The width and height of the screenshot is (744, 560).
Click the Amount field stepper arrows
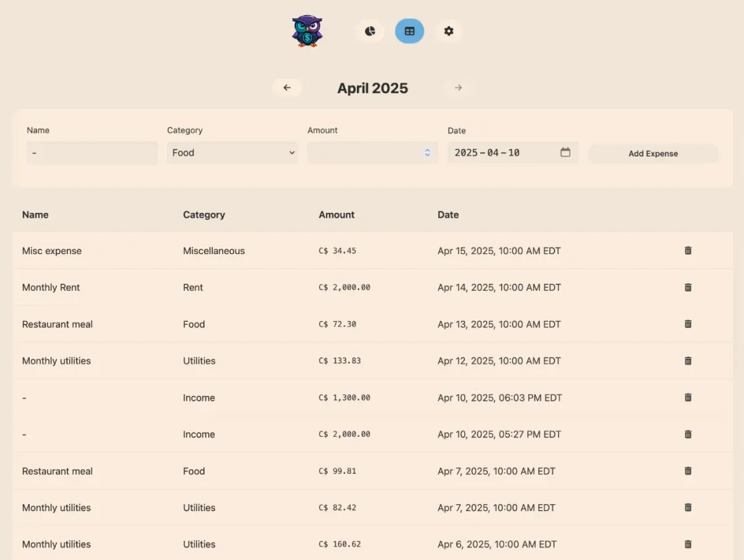coord(427,153)
